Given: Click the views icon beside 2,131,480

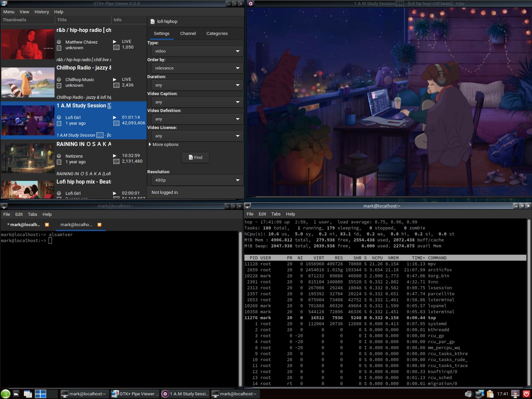Looking at the screenshot, I should 116,161.
